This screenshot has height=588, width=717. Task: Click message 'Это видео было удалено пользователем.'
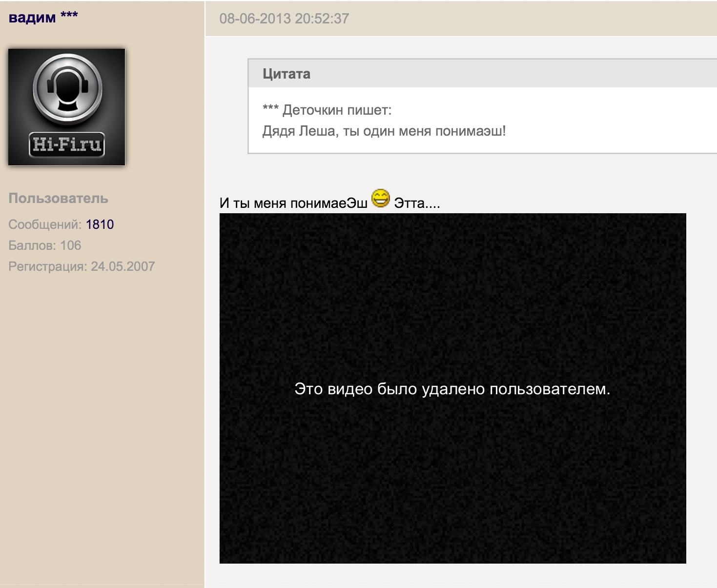coord(452,389)
